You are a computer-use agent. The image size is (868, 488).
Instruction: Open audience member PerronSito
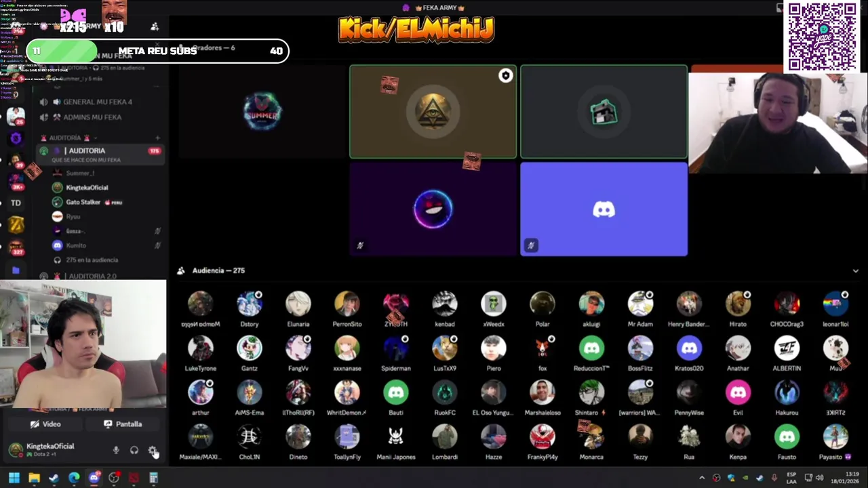347,310
